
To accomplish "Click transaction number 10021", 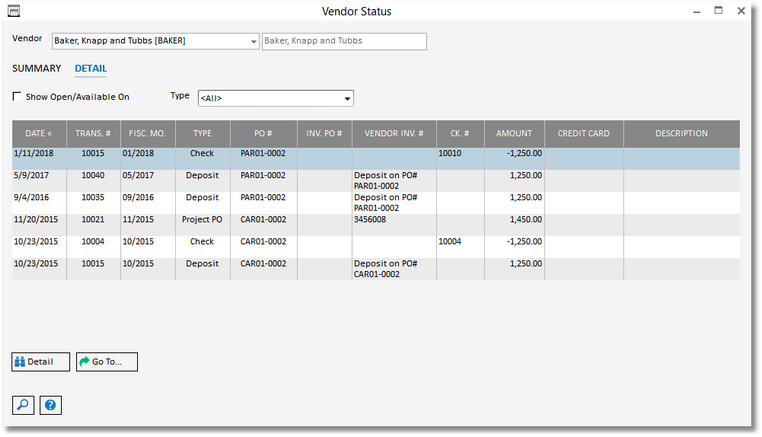I will point(93,220).
